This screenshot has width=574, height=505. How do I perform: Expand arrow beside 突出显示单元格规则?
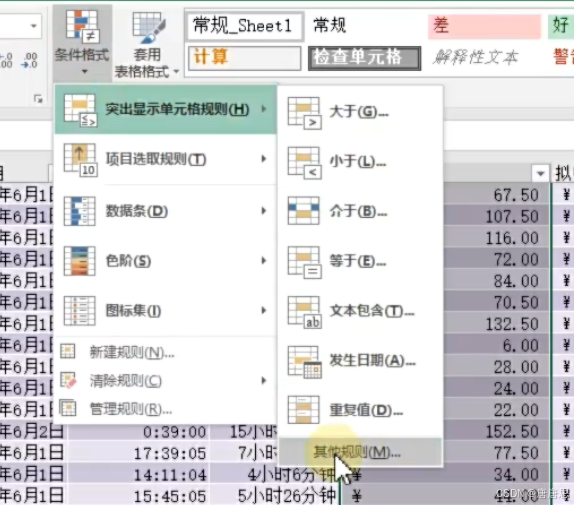tap(264, 109)
